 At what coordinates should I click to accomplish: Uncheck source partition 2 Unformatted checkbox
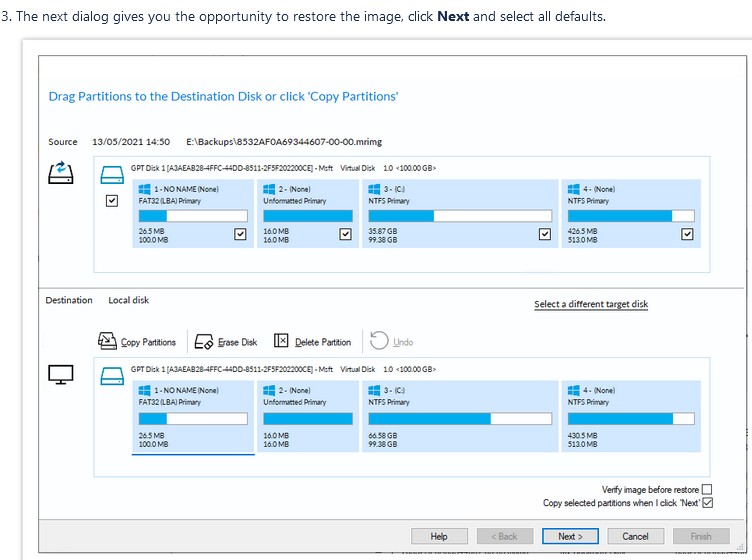click(x=345, y=234)
